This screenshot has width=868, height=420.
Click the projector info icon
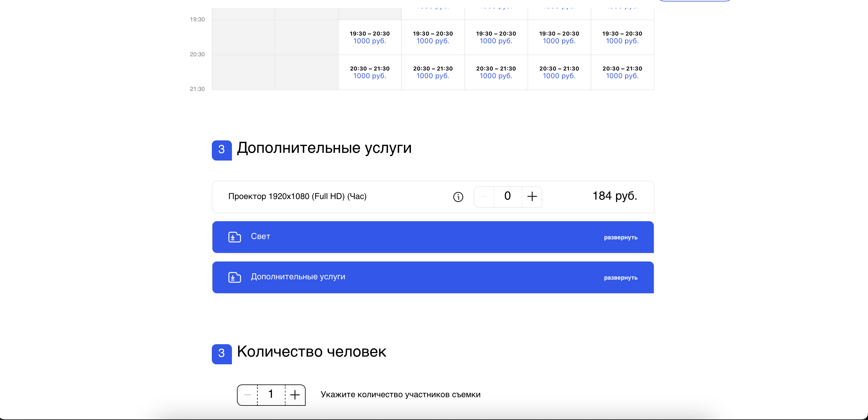coord(458,197)
